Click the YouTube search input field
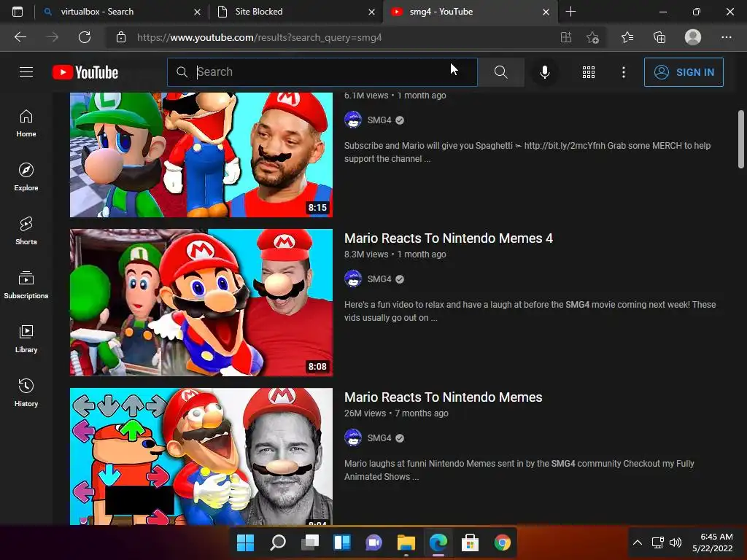Image resolution: width=747 pixels, height=560 pixels. (x=322, y=72)
